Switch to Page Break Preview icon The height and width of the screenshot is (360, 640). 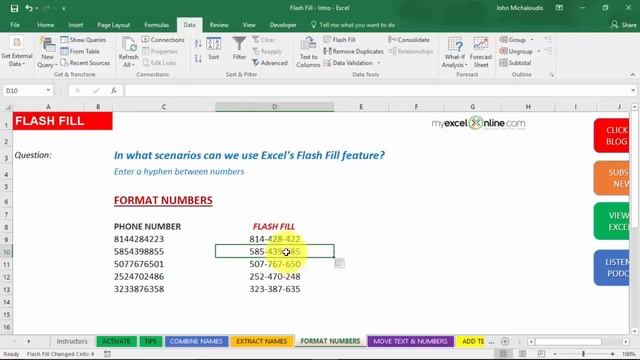(541, 354)
